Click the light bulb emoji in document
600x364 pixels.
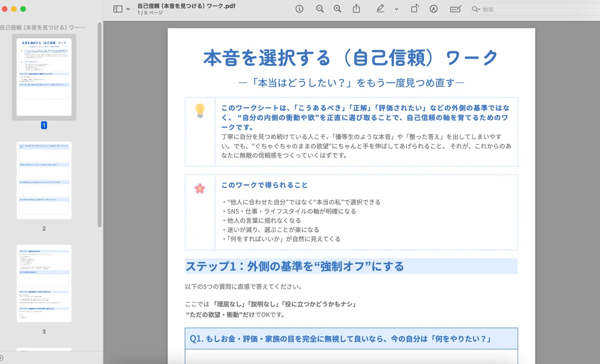pyautogui.click(x=200, y=110)
